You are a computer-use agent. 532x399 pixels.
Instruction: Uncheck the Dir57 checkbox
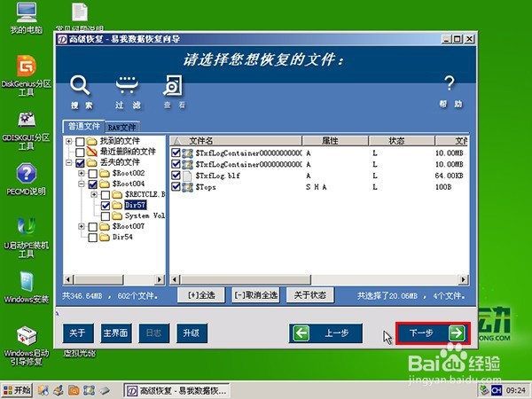coord(106,206)
